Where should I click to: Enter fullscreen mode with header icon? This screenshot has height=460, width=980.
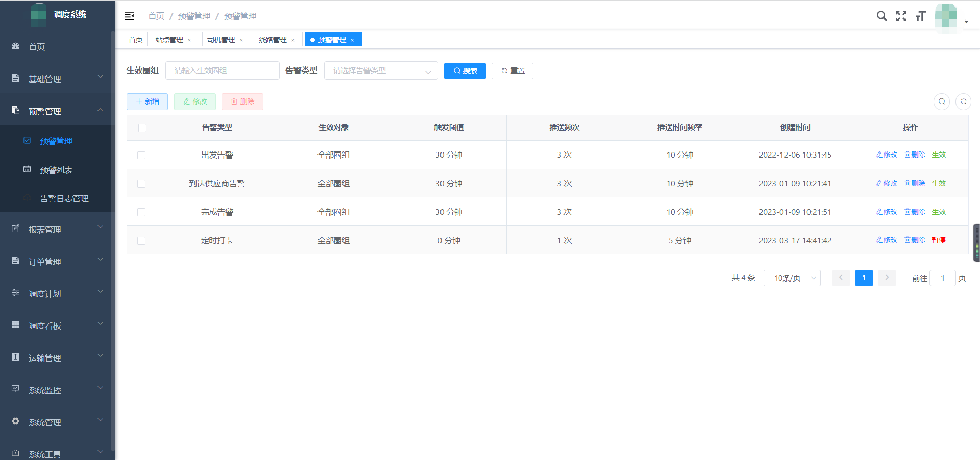(901, 16)
